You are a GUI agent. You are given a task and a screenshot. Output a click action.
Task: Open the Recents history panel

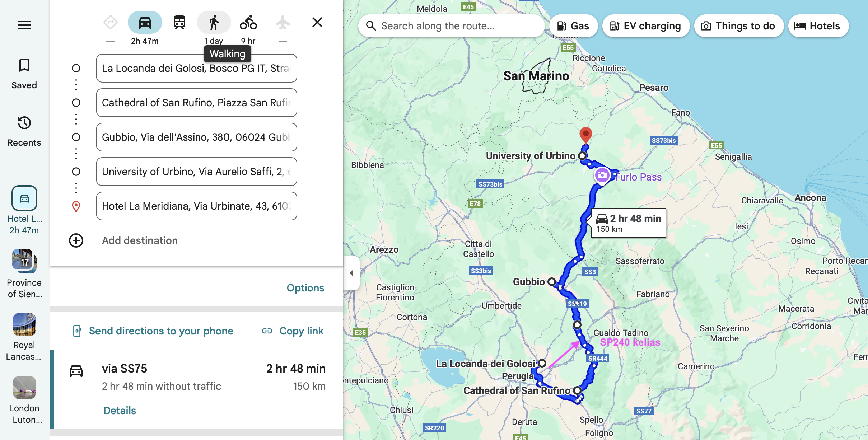click(24, 131)
